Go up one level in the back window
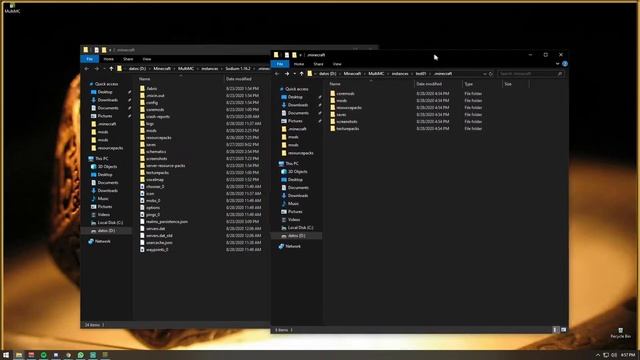 111,69
